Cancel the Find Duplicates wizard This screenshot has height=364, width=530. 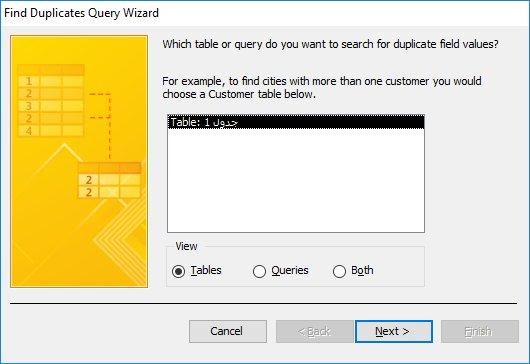[x=228, y=331]
